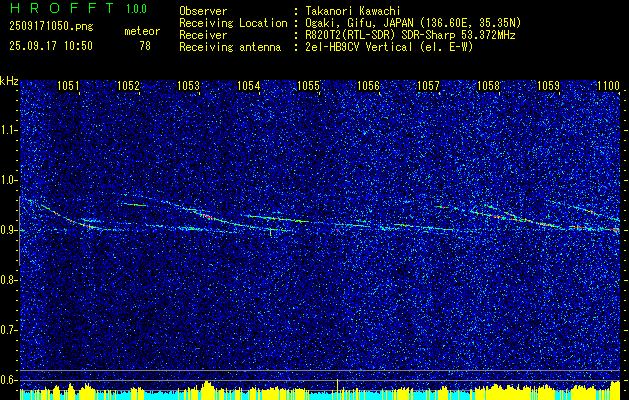This screenshot has width=629, height=400.
Task: Click the 1057 time marker
Action: click(428, 85)
